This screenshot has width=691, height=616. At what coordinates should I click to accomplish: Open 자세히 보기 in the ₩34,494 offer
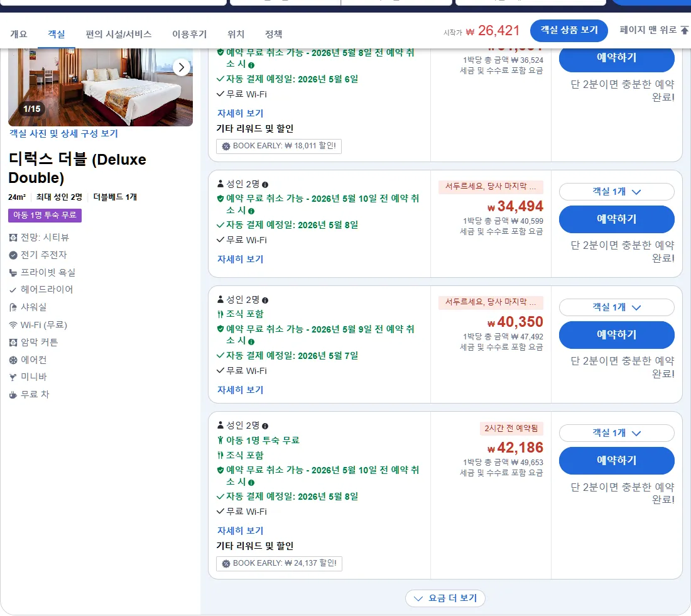tap(240, 259)
